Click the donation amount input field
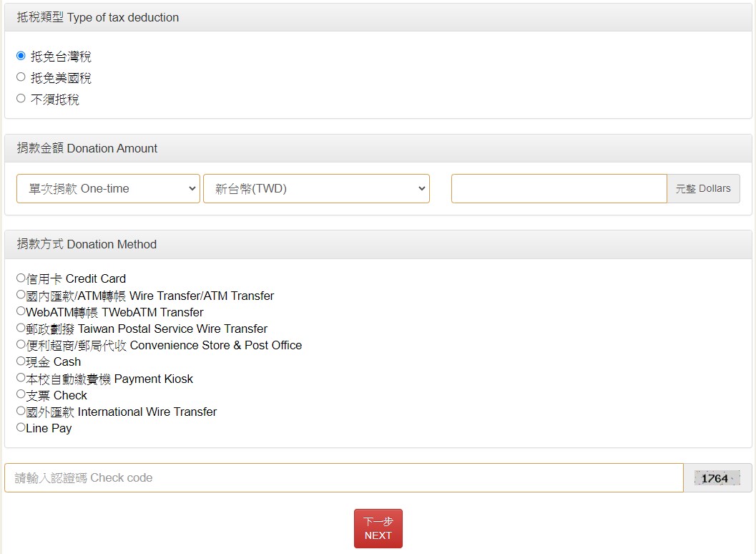This screenshot has width=756, height=554. pos(559,189)
